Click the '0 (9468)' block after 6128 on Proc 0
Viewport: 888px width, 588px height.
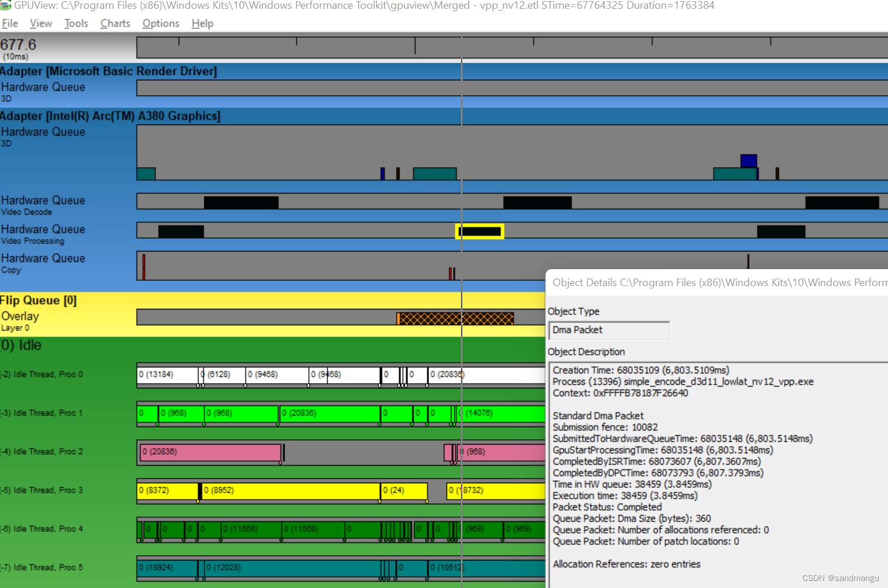click(x=276, y=374)
